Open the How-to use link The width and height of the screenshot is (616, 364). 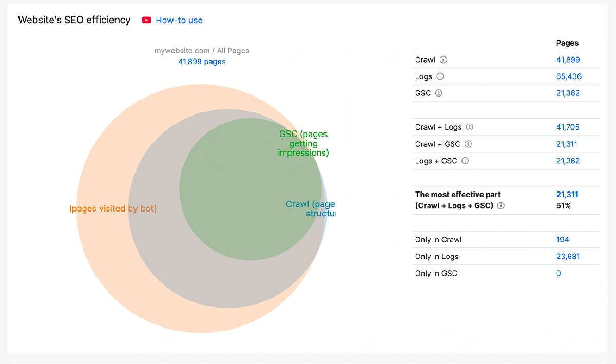(179, 20)
